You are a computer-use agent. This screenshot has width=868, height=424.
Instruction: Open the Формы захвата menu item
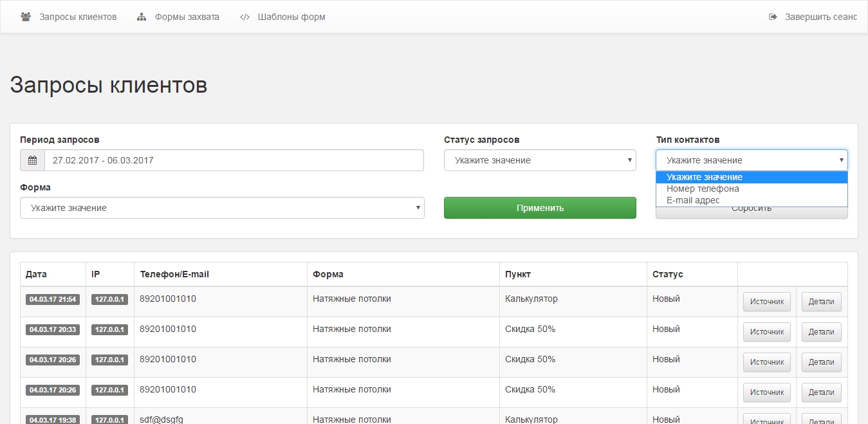[187, 17]
